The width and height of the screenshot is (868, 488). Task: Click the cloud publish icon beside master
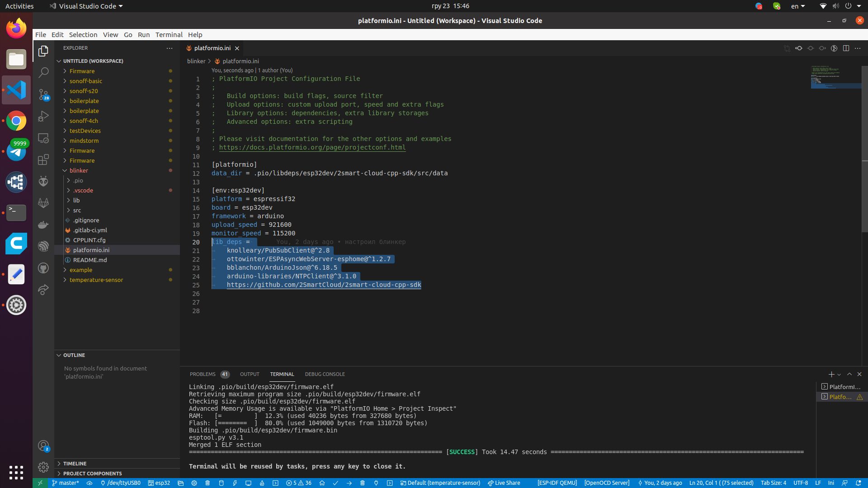point(90,483)
